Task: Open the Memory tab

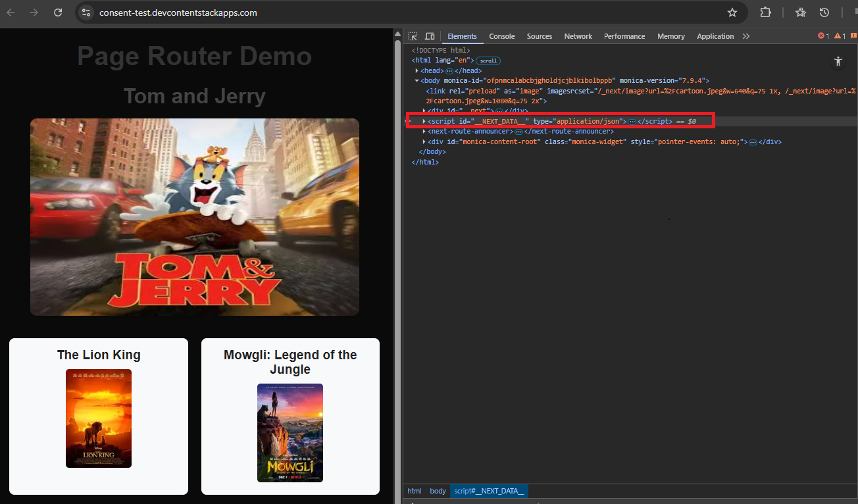Action: point(671,36)
